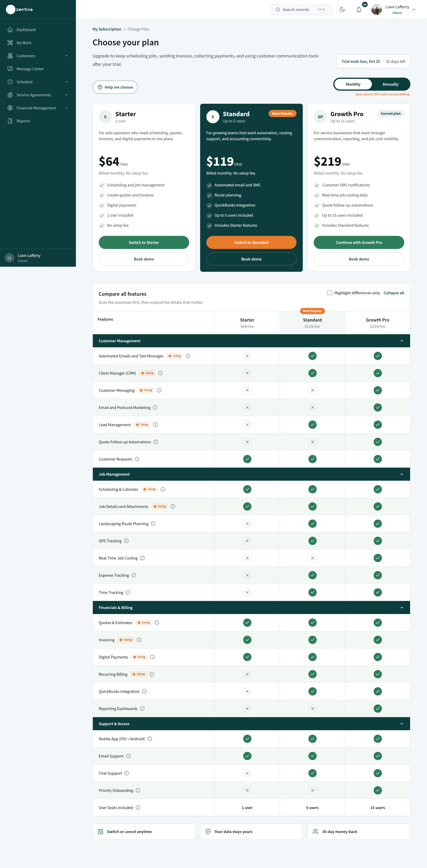This screenshot has width=427, height=868.
Task: Open info icon for Priority Onboarding
Action: pos(138,791)
